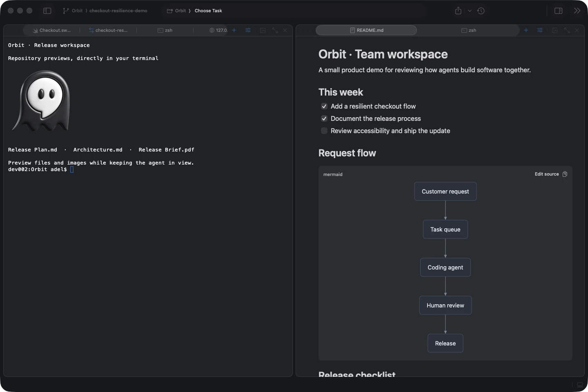Click "Release Brief.pdf" in the terminal
The height and width of the screenshot is (392, 588).
click(x=167, y=150)
